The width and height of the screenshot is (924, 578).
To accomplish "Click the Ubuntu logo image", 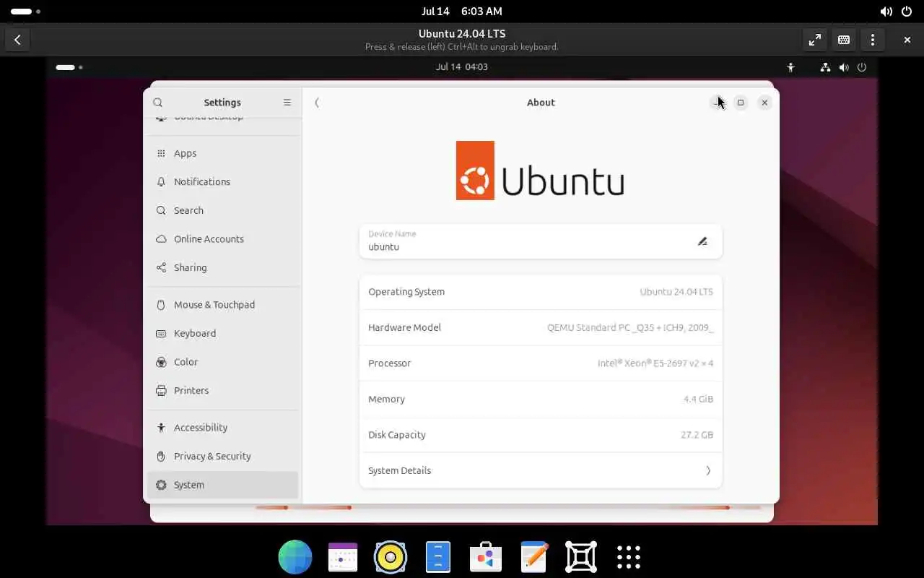I will (540, 171).
